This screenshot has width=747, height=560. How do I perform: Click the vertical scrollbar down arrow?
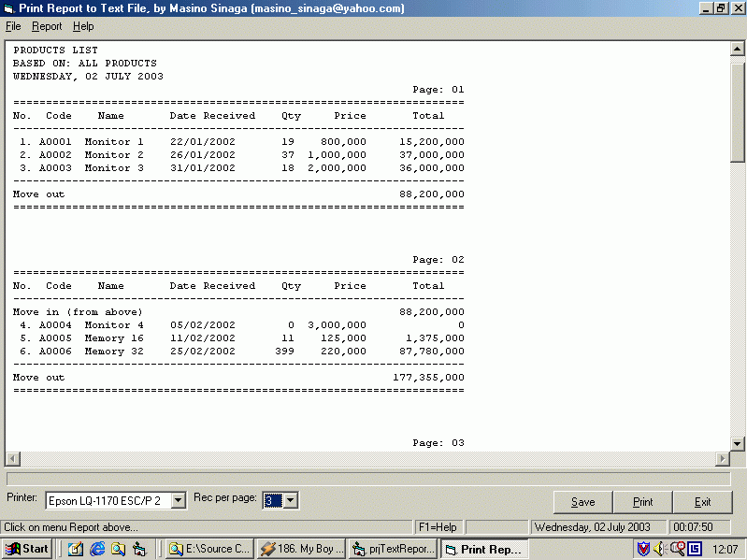tap(737, 443)
